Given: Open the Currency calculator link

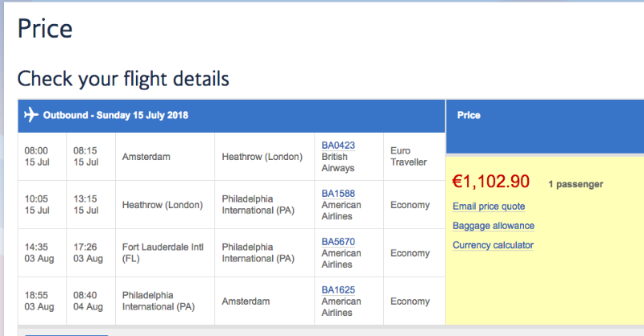Looking at the screenshot, I should click(493, 245).
